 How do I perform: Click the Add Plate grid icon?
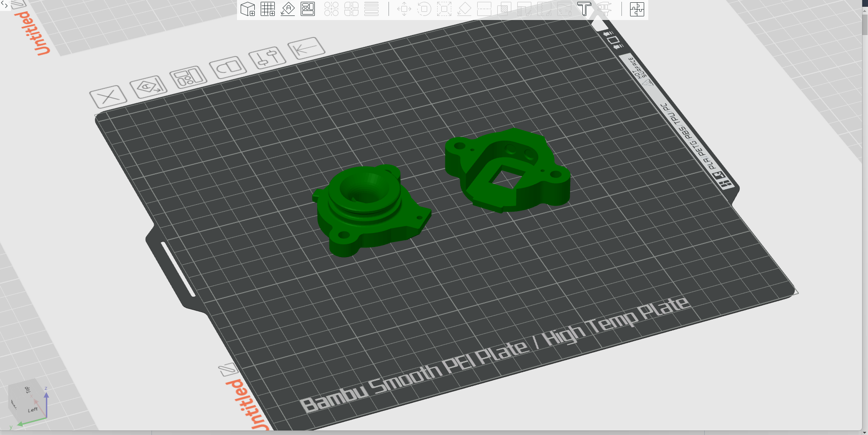(x=267, y=9)
